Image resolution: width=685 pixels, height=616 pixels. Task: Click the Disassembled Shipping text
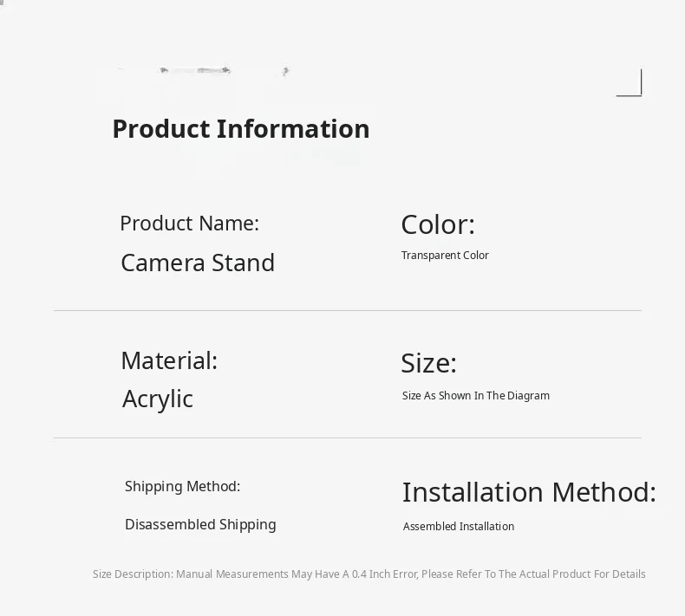pyautogui.click(x=200, y=525)
